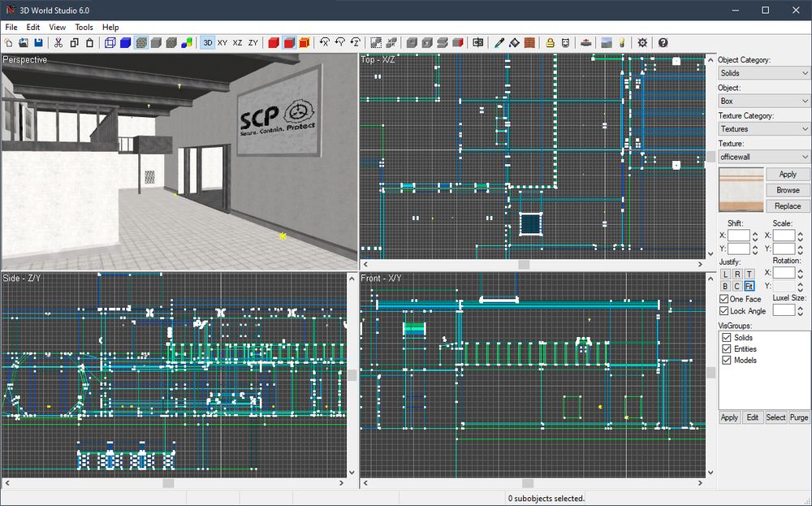Open settings with the gear icon
This screenshot has width=812, height=506.
click(642, 42)
